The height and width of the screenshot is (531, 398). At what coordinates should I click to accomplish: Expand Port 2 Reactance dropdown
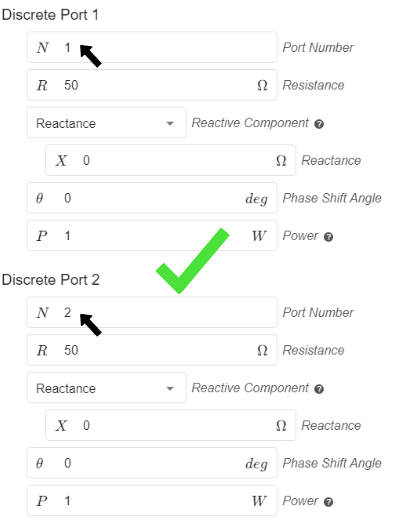[106, 388]
